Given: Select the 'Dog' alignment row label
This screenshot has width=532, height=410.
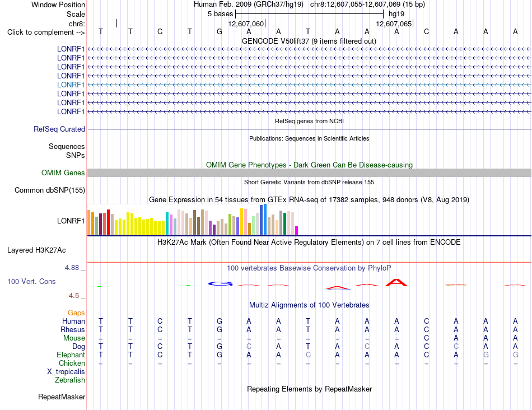Looking at the screenshot, I should (x=78, y=347).
